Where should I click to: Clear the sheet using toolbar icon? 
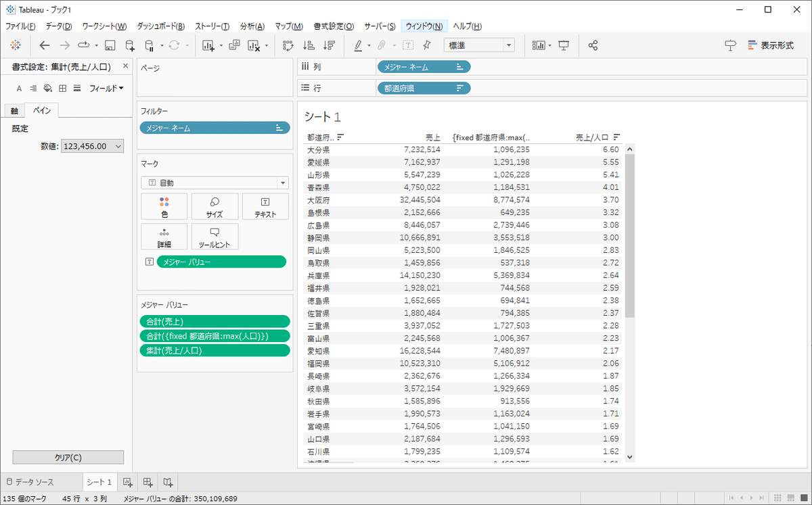pos(254,45)
